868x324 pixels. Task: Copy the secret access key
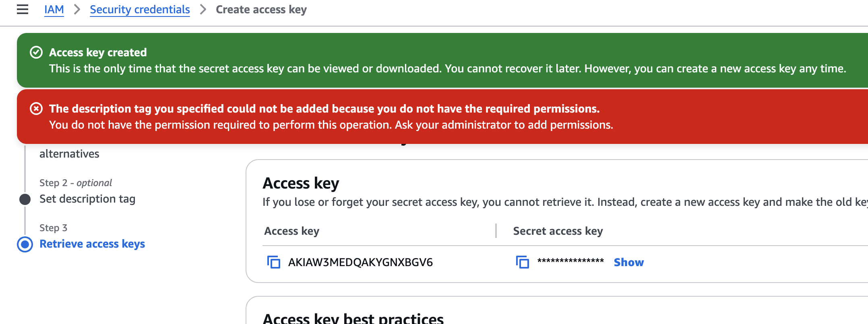coord(523,262)
